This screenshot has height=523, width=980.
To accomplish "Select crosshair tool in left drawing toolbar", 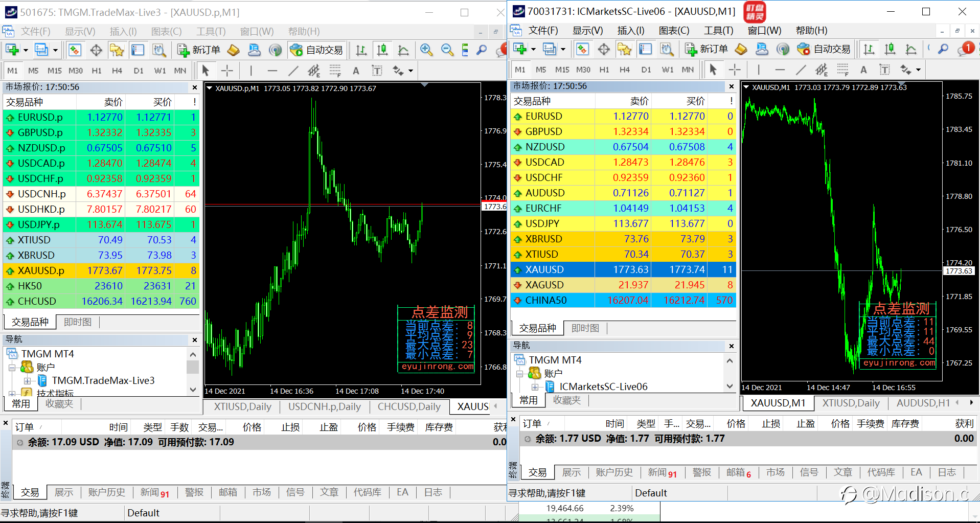I will coord(227,71).
